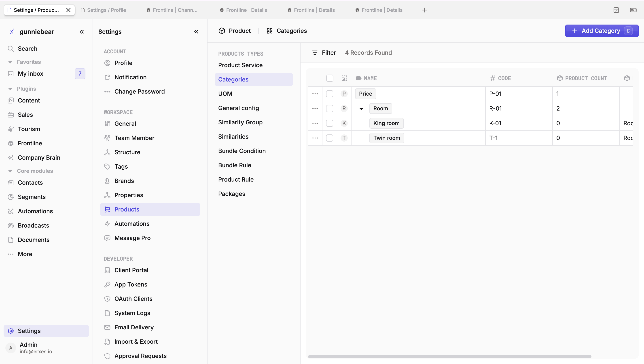The width and height of the screenshot is (644, 364).
Task: Switch to Frontline Channels tab
Action: point(172,10)
